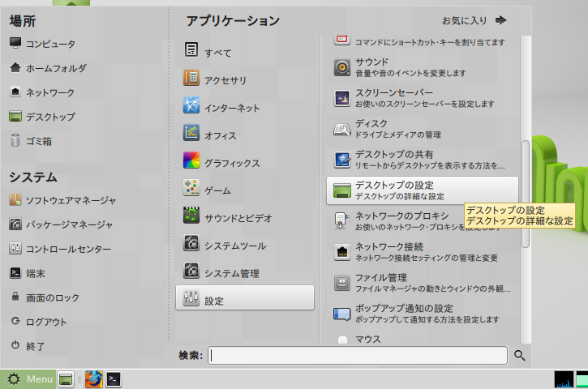Viewport: 588px width, 389px height.
Task: Click the Menu button on the panel
Action: [30, 378]
